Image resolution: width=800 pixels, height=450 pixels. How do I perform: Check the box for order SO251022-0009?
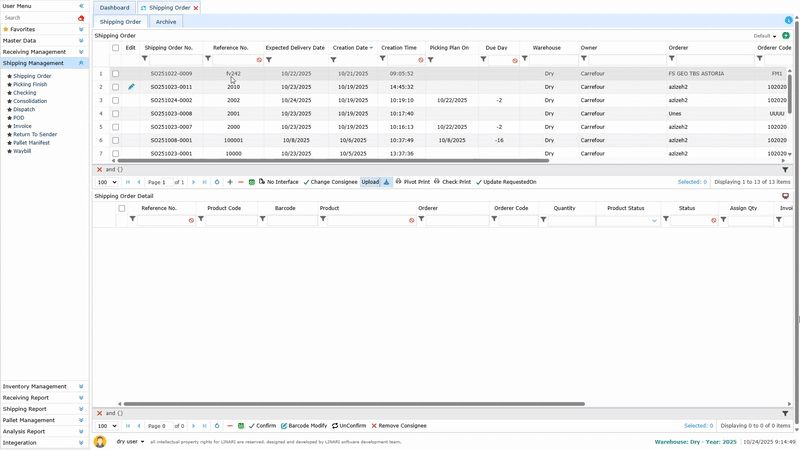116,74
